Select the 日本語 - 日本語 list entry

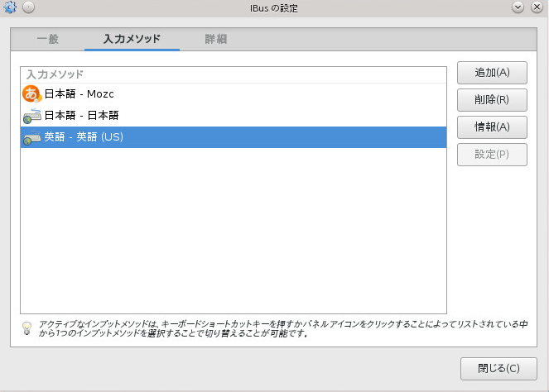point(82,116)
